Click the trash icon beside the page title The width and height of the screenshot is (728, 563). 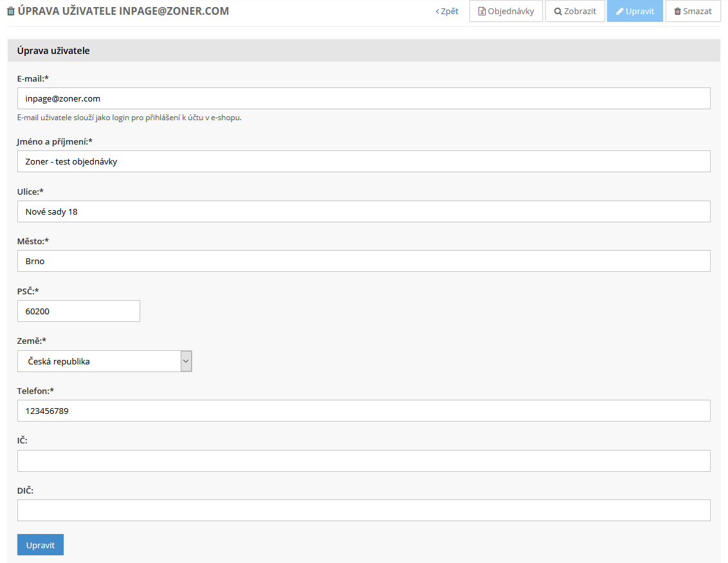coord(10,12)
